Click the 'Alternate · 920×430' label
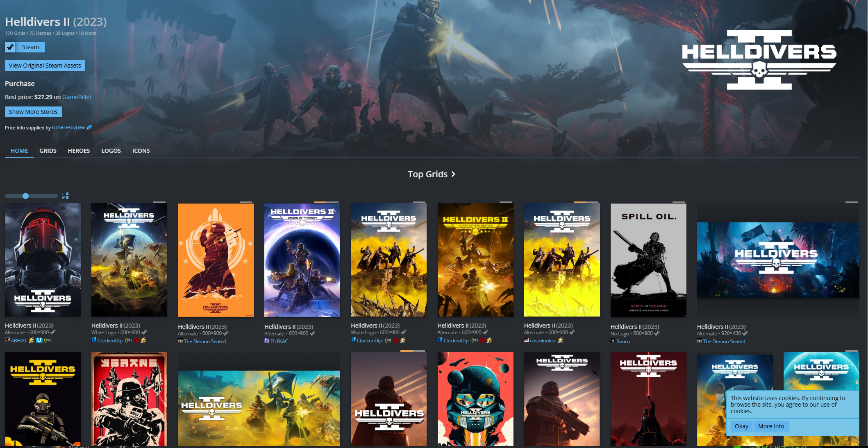 pyautogui.click(x=719, y=333)
